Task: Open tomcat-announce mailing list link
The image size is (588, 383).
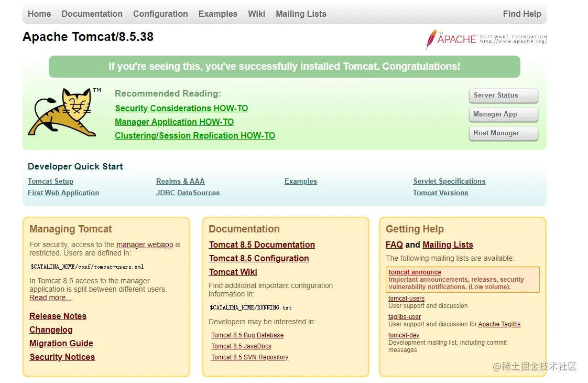Action: [x=415, y=272]
